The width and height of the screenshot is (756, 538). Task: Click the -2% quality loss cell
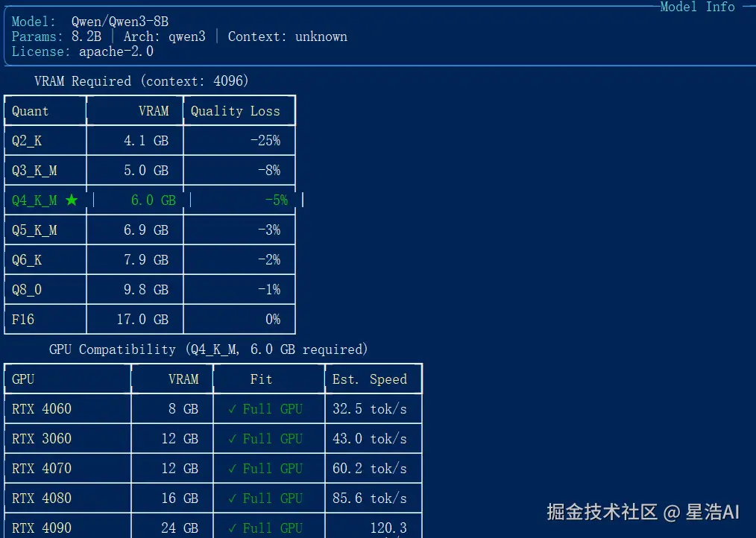269,260
